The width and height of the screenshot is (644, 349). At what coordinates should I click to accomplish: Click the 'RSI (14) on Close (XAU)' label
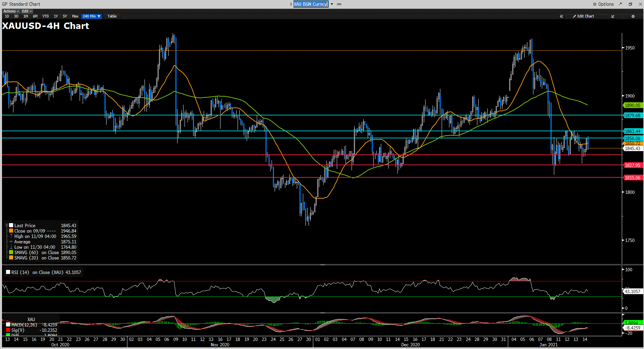[37, 272]
